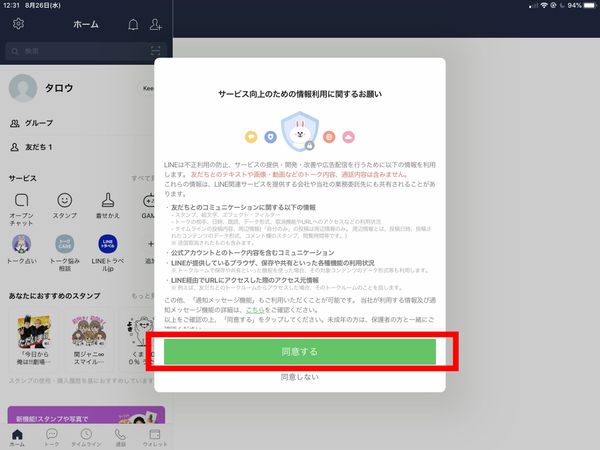This screenshot has width=600, height=450.
Task: Select ホーム tab in bottom bar
Action: click(17, 438)
